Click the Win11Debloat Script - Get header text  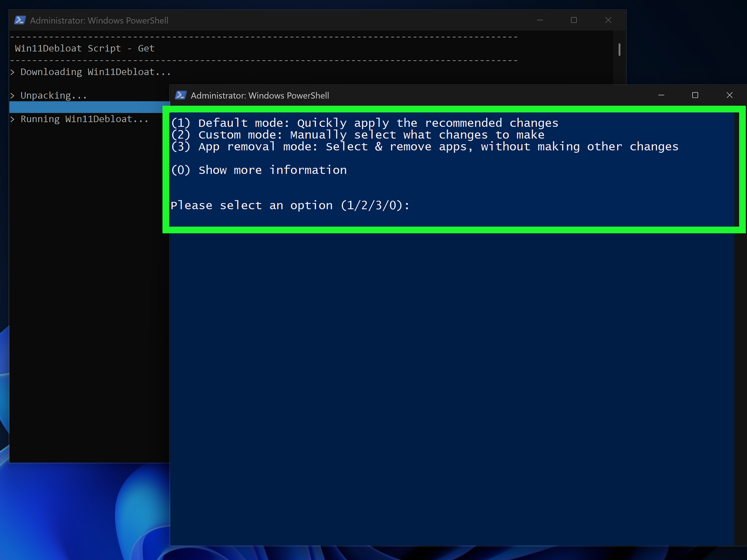85,48
